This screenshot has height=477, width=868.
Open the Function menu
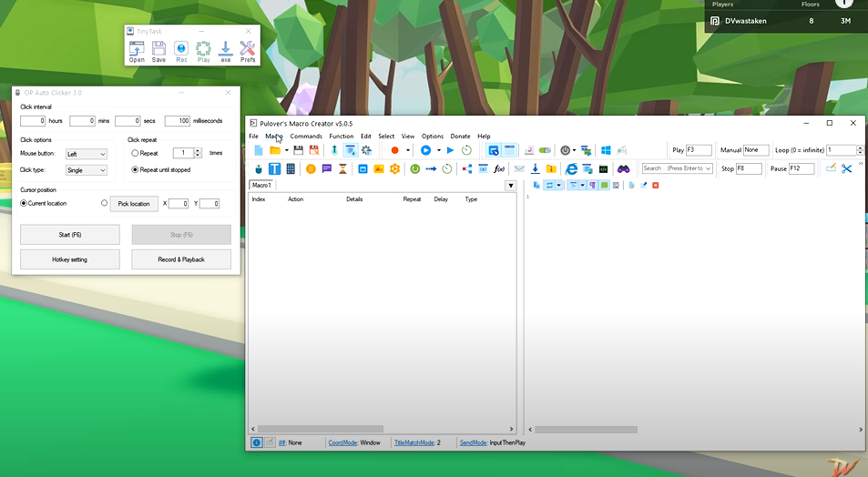click(x=342, y=137)
